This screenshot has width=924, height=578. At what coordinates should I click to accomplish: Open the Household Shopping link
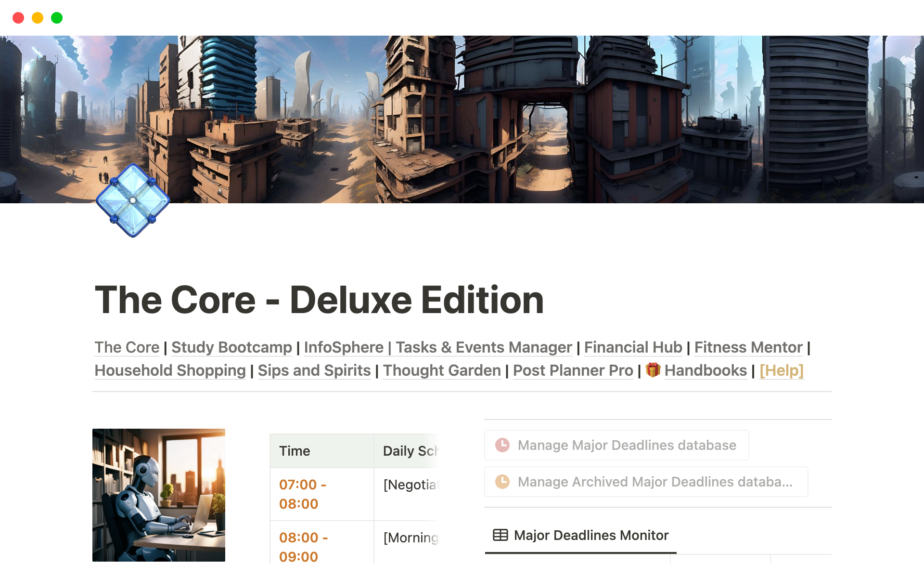point(170,370)
